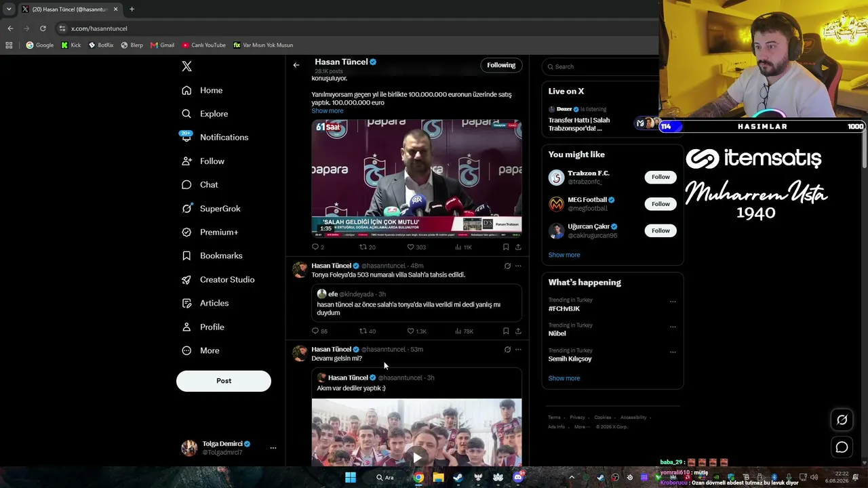Show hidden system tray icons
This screenshot has width=868, height=488.
point(572,478)
